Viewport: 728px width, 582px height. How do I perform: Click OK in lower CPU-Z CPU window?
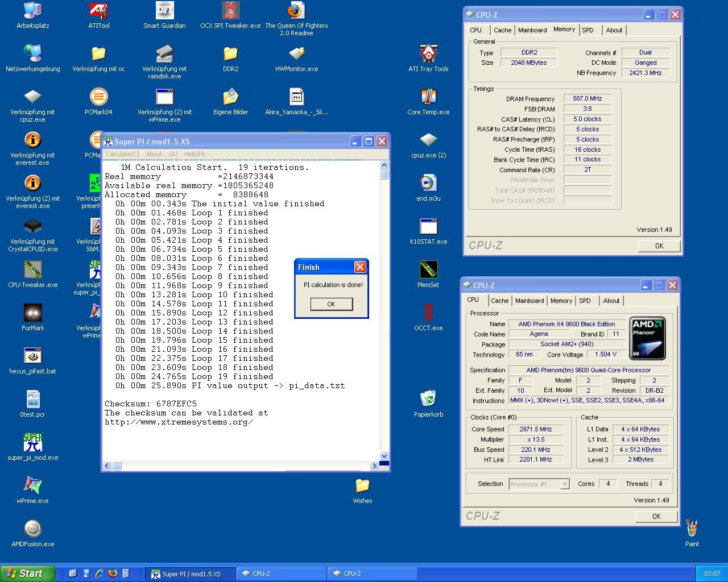pyautogui.click(x=656, y=517)
